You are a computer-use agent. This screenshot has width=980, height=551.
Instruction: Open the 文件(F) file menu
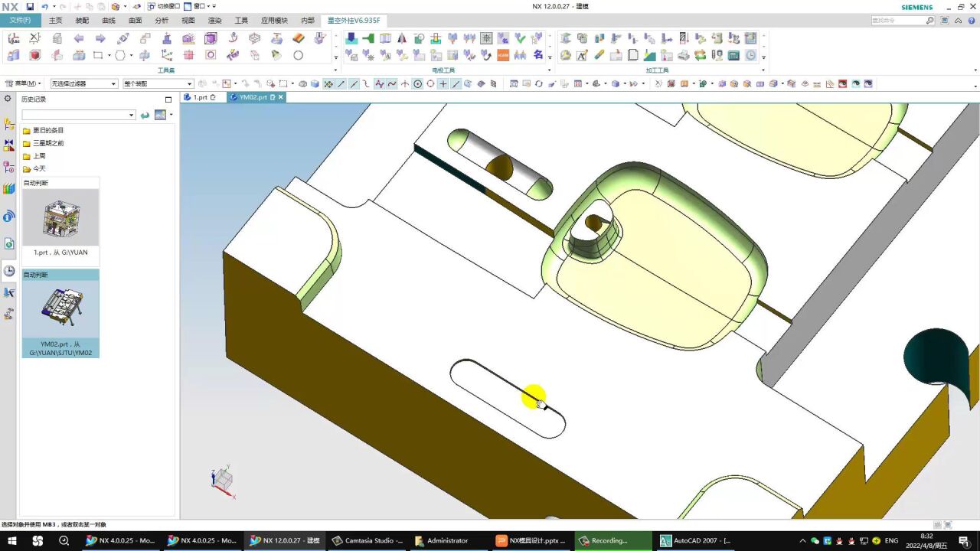pos(21,21)
